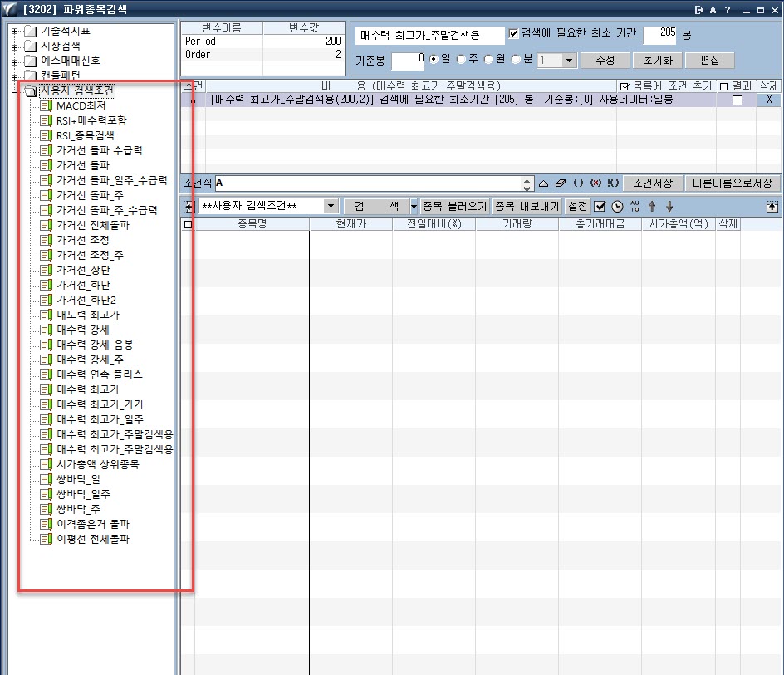Click the triangle icon next to the formula field
784x675 pixels.
[x=544, y=183]
